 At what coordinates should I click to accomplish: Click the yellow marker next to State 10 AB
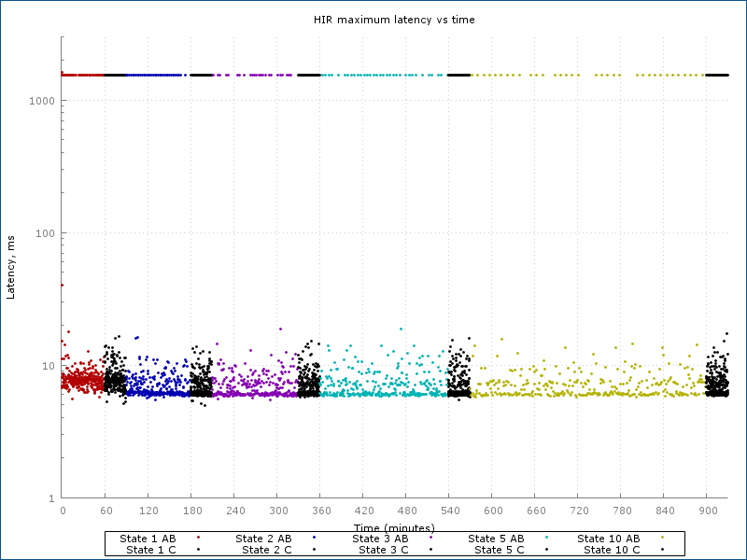coord(662,538)
